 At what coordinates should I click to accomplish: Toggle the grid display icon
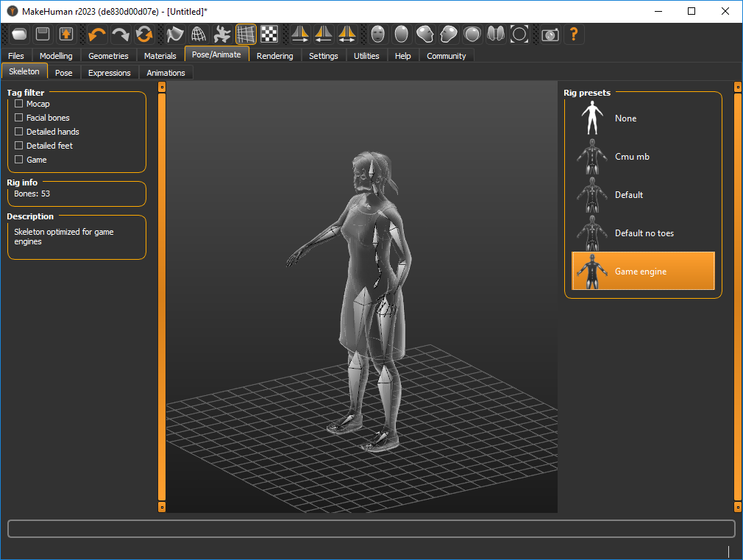246,34
